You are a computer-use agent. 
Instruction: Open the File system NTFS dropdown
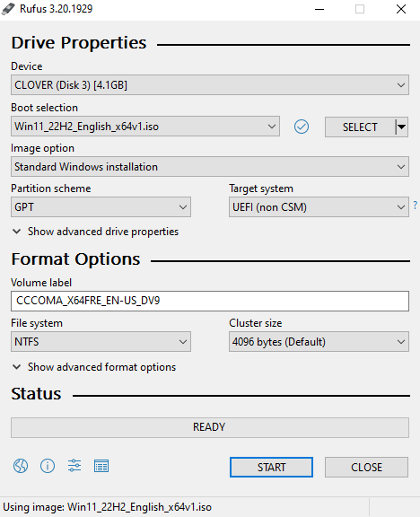pos(101,342)
